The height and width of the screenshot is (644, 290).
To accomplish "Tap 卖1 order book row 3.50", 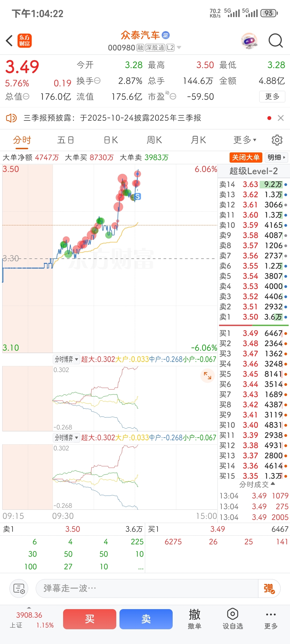I will (x=253, y=317).
